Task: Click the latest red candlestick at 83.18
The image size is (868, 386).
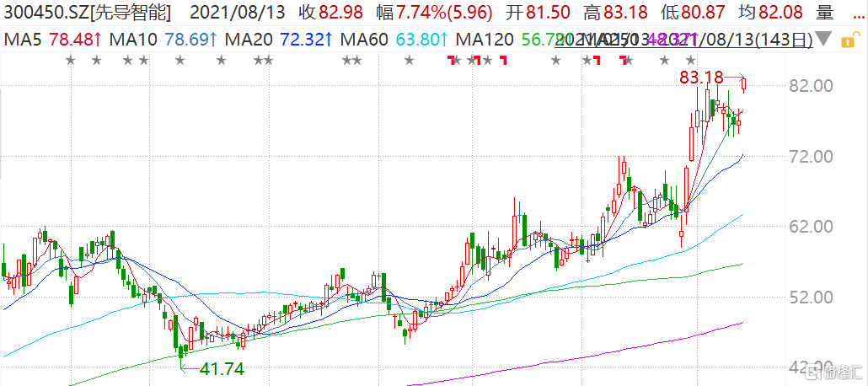Action: pyautogui.click(x=744, y=84)
